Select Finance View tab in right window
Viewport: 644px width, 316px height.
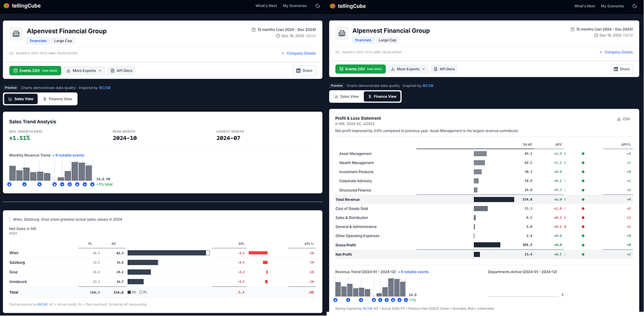pyautogui.click(x=382, y=97)
